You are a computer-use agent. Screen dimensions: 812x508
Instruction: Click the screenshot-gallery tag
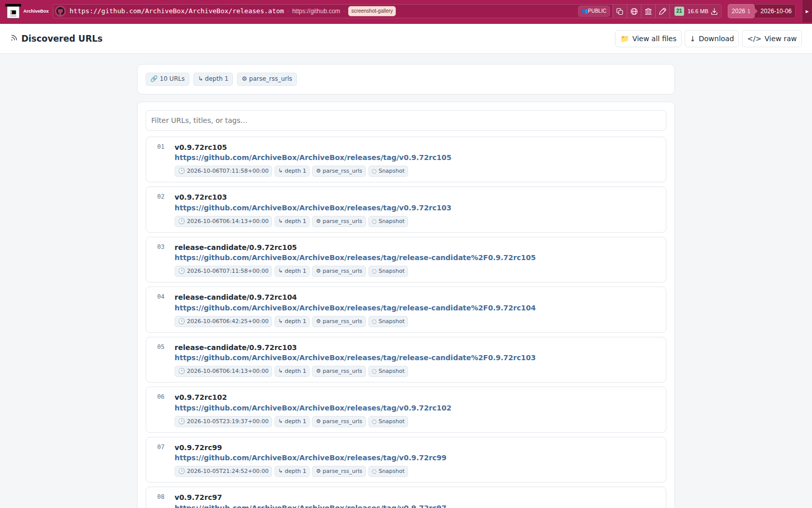click(372, 11)
